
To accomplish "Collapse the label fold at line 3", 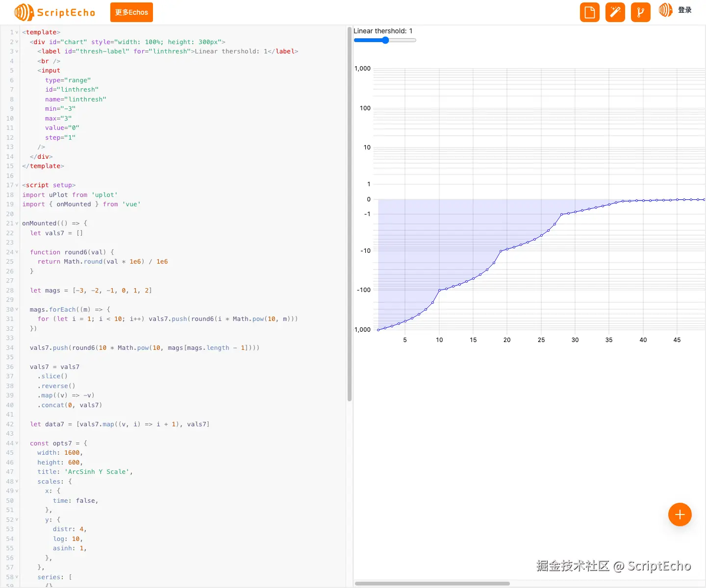I will pos(17,51).
